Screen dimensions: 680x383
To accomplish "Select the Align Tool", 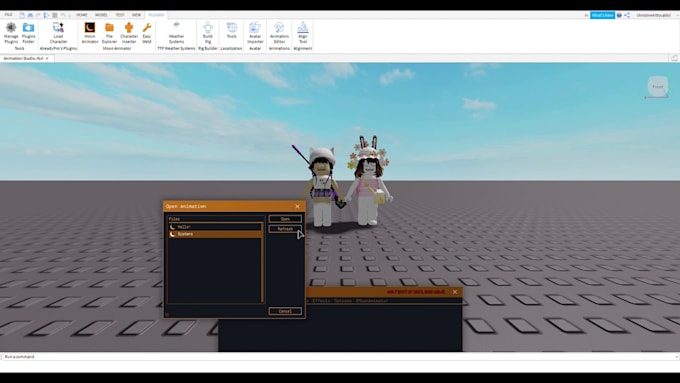I will (303, 33).
